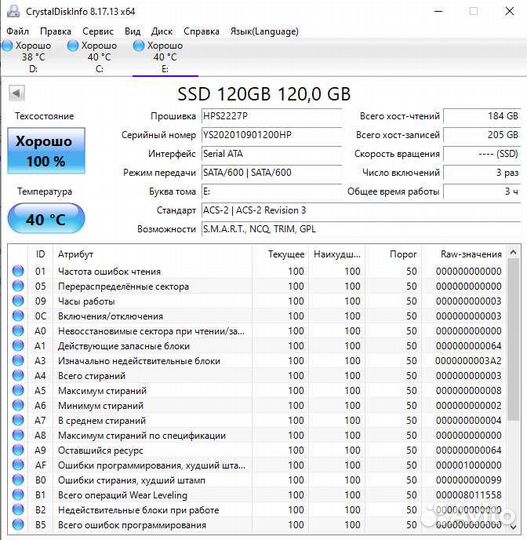Click the CrystalDiskInfo app icon in title bar
Screen dimensions: 527x540
pos(13,11)
